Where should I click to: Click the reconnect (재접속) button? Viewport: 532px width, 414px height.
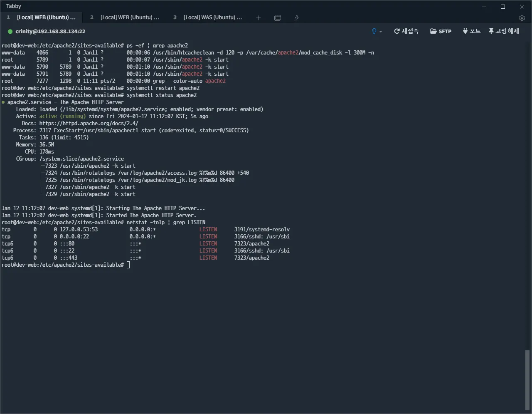[x=406, y=31]
